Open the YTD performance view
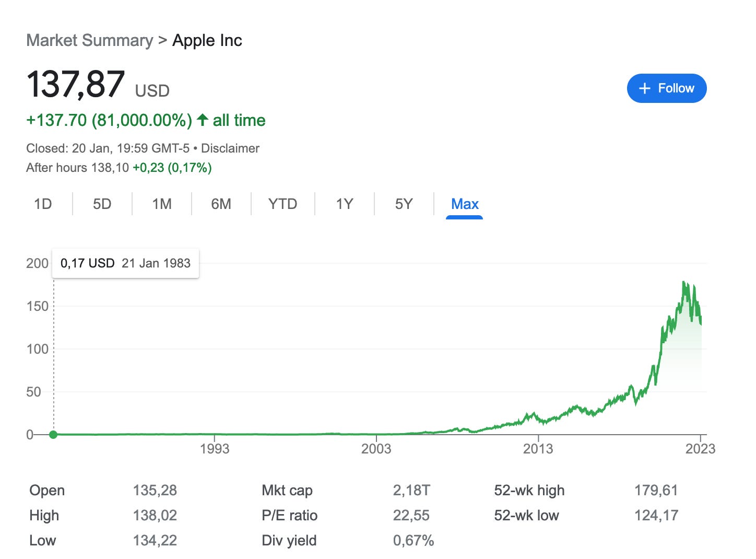Image resolution: width=756 pixels, height=559 pixels. pyautogui.click(x=282, y=204)
